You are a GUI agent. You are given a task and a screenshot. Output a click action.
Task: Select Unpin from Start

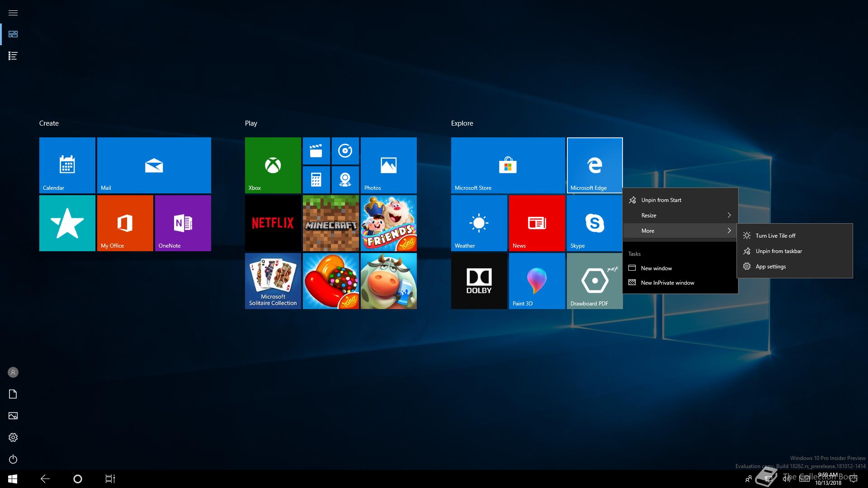[680, 200]
